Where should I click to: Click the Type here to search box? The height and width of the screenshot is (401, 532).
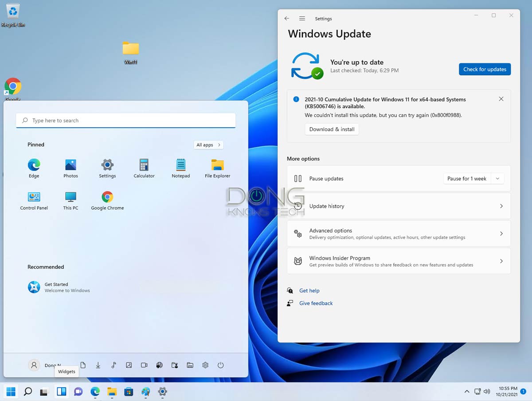click(126, 121)
